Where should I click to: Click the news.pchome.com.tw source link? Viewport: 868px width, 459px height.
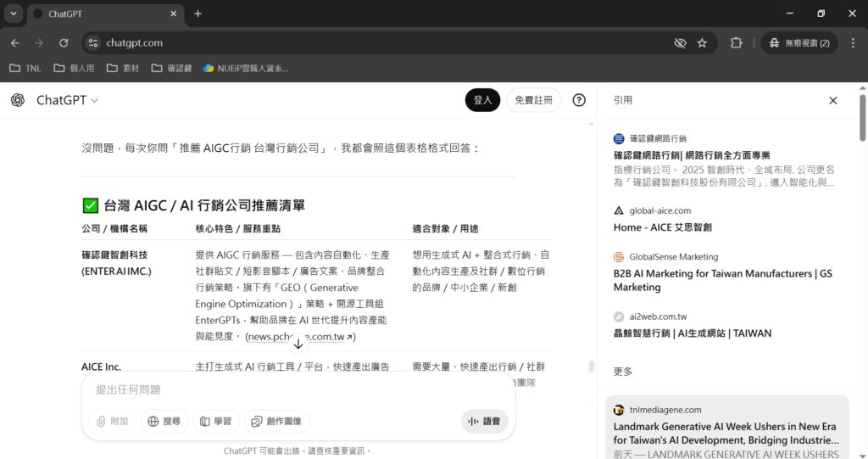[x=301, y=337]
